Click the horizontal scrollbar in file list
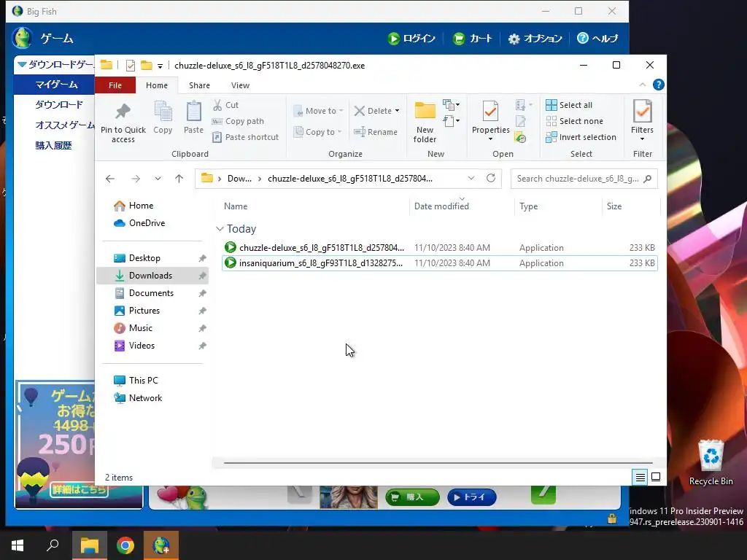The width and height of the screenshot is (747, 560). (x=438, y=462)
